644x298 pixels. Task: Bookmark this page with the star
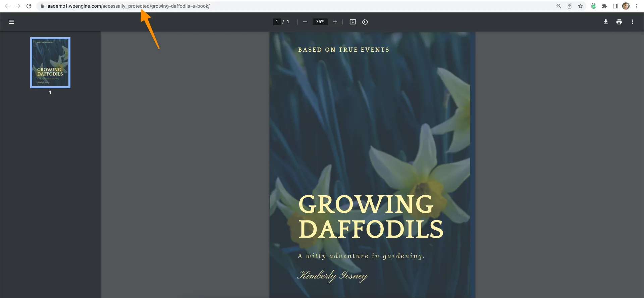pyautogui.click(x=580, y=6)
